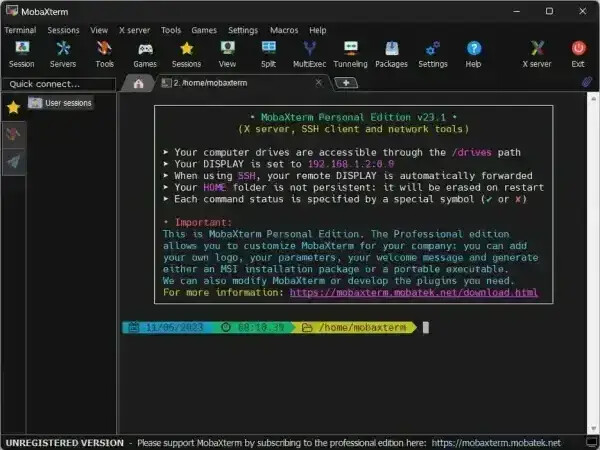Screen dimensions: 600x450
Task: Open the mobaxterm.mobatek.net link in the status bar
Action: tap(496, 443)
